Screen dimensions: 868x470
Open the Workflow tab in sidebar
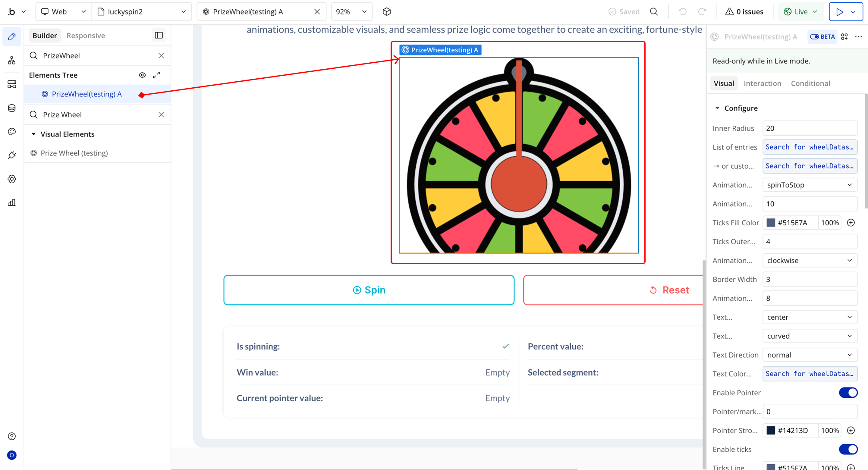[12, 61]
